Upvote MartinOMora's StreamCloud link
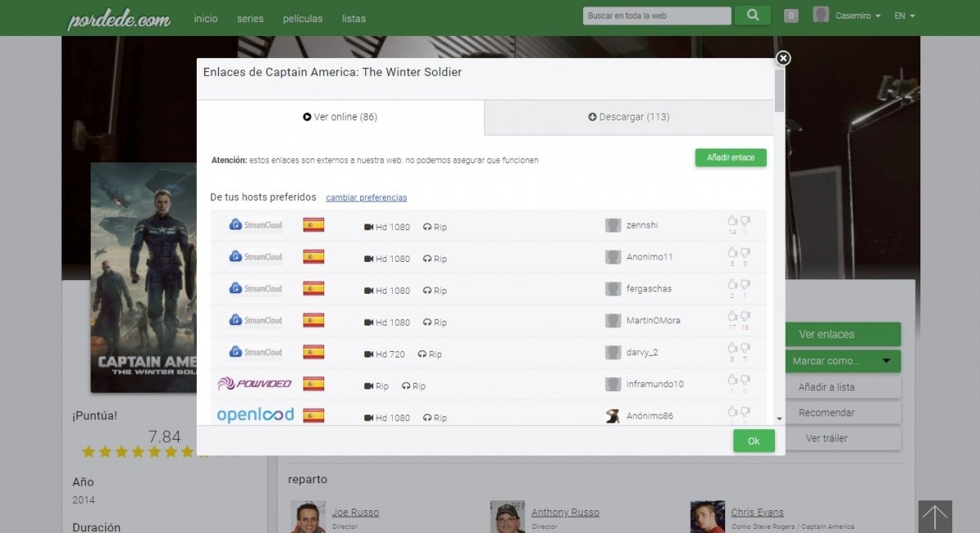Image resolution: width=980 pixels, height=533 pixels. (x=733, y=316)
